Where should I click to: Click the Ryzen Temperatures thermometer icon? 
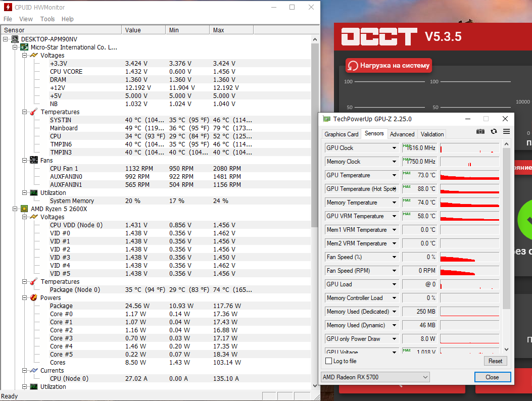pos(34,282)
